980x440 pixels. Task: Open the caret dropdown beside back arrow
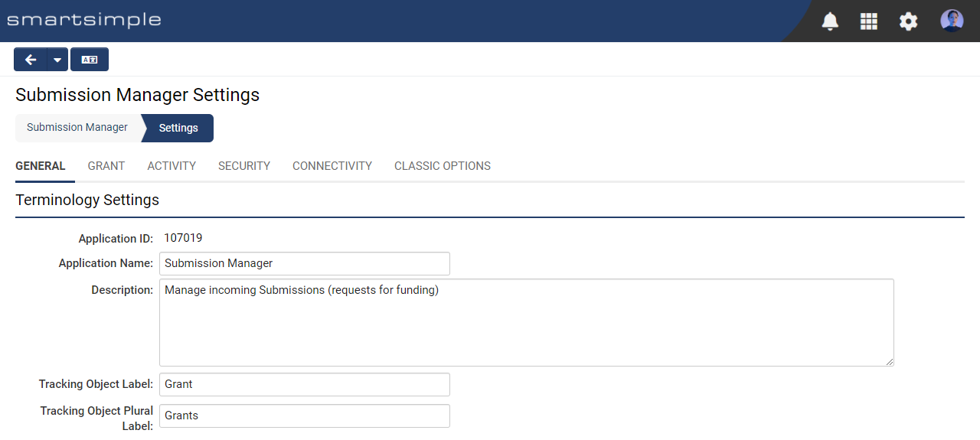pyautogui.click(x=57, y=60)
